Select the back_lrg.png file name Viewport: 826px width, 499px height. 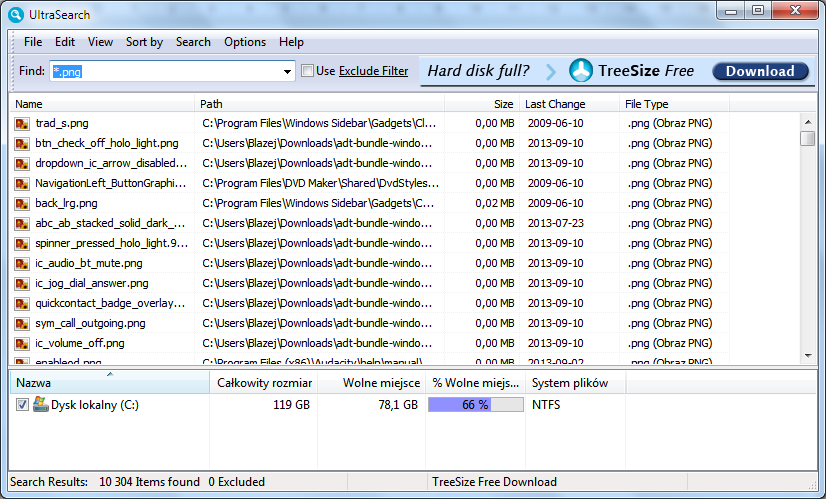point(66,203)
